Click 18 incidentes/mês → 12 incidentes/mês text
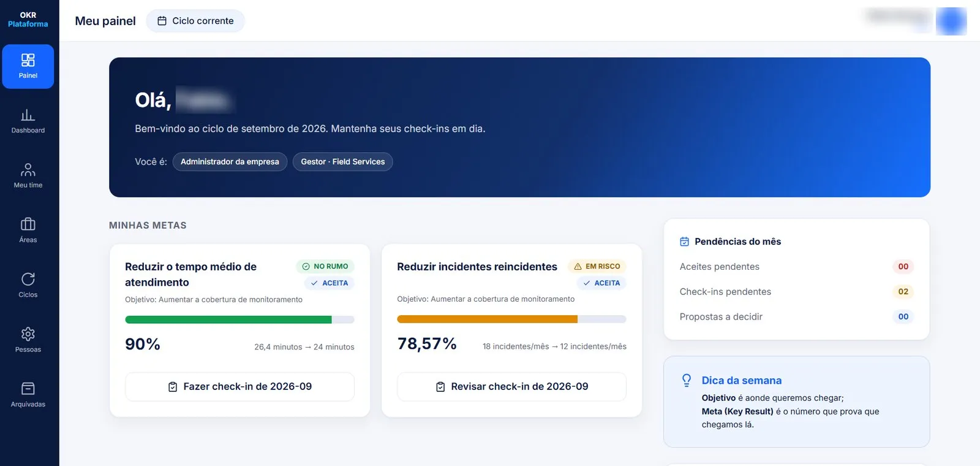The height and width of the screenshot is (466, 980). pyautogui.click(x=554, y=346)
